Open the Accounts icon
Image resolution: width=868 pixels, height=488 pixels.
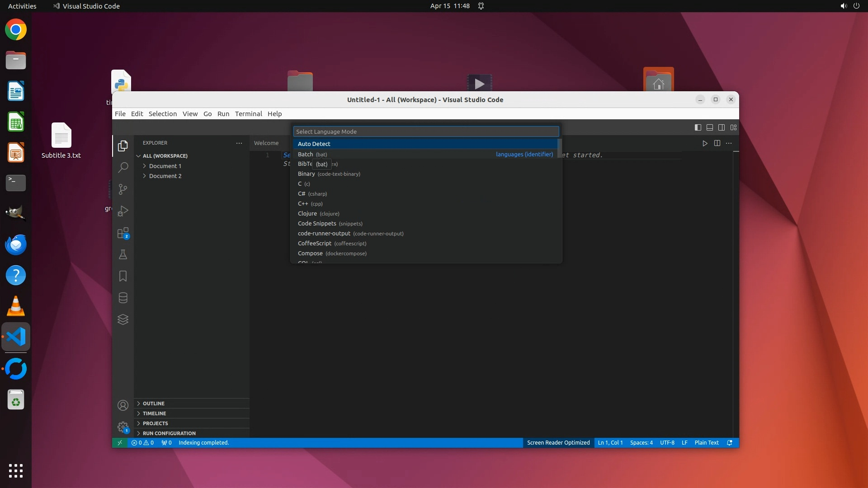(123, 405)
